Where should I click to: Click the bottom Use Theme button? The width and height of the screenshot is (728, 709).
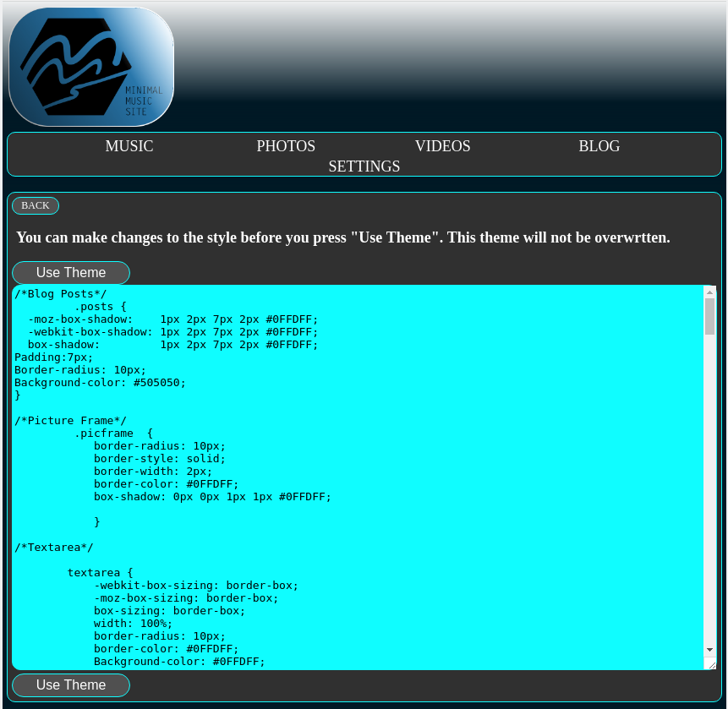point(71,684)
